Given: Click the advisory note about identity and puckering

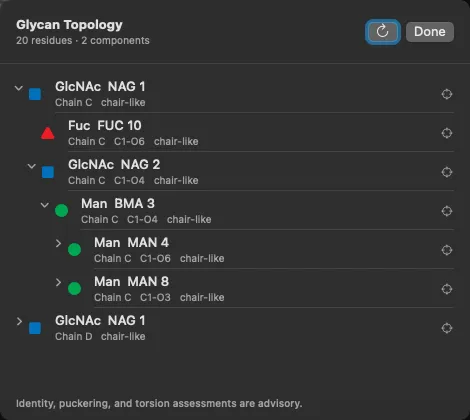Looking at the screenshot, I should click(x=159, y=403).
